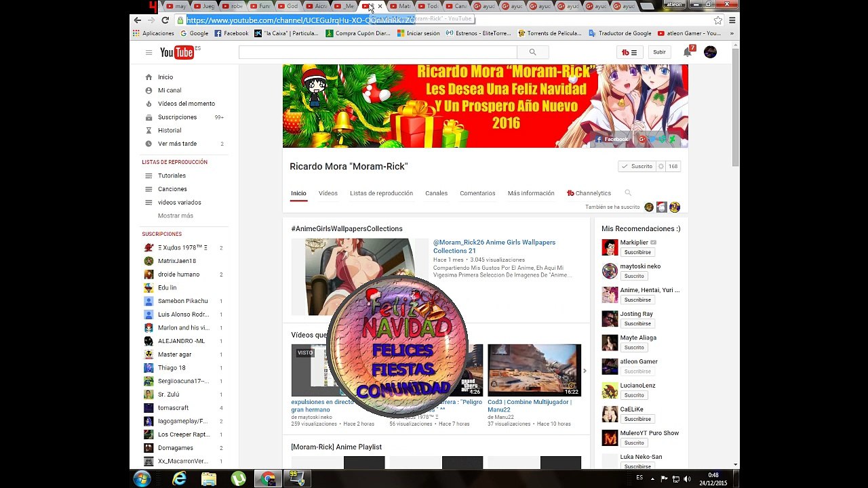Subscribe to MuleroYT Puro Show
The width and height of the screenshot is (868, 488).
tap(634, 443)
